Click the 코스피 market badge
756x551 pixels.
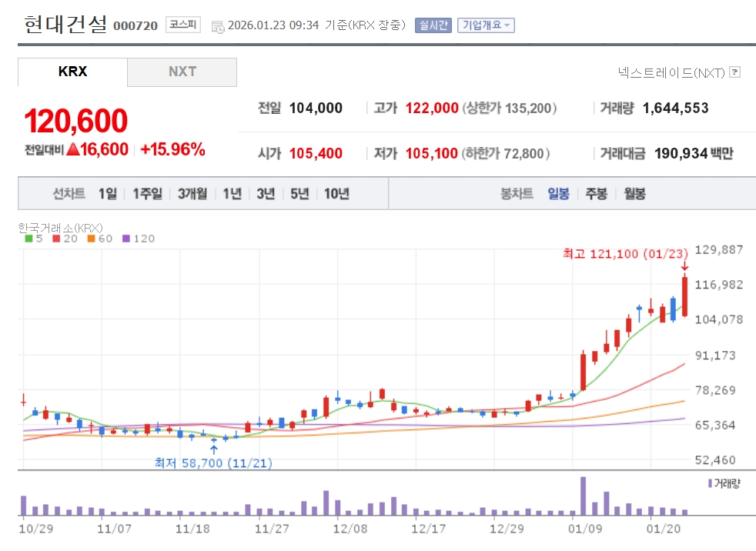pyautogui.click(x=182, y=25)
